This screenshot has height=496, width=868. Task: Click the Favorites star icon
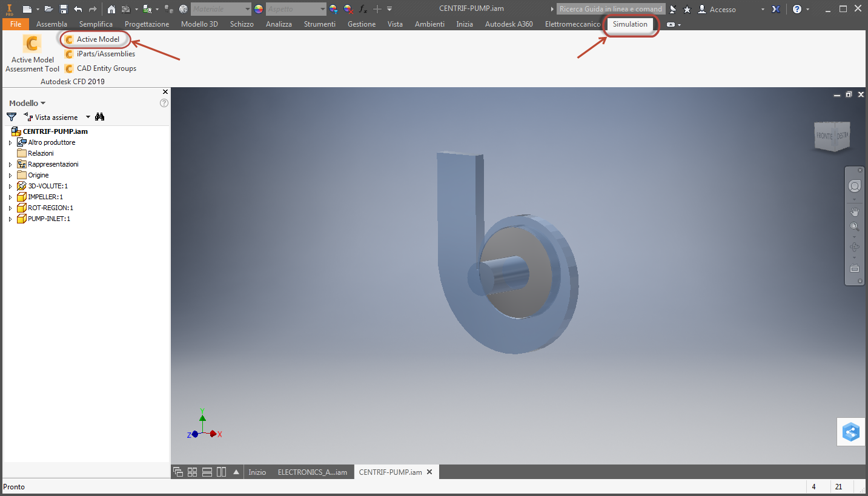pyautogui.click(x=687, y=9)
